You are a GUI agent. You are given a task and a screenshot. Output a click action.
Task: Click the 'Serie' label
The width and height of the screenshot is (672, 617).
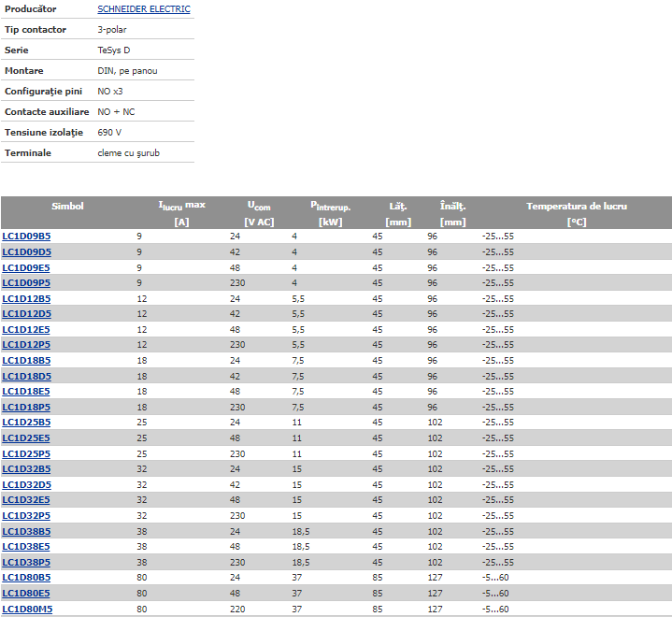(16, 50)
